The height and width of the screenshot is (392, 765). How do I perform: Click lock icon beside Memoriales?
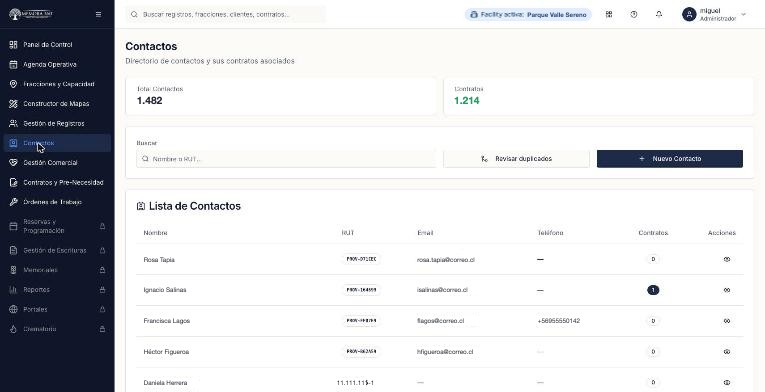coord(102,270)
